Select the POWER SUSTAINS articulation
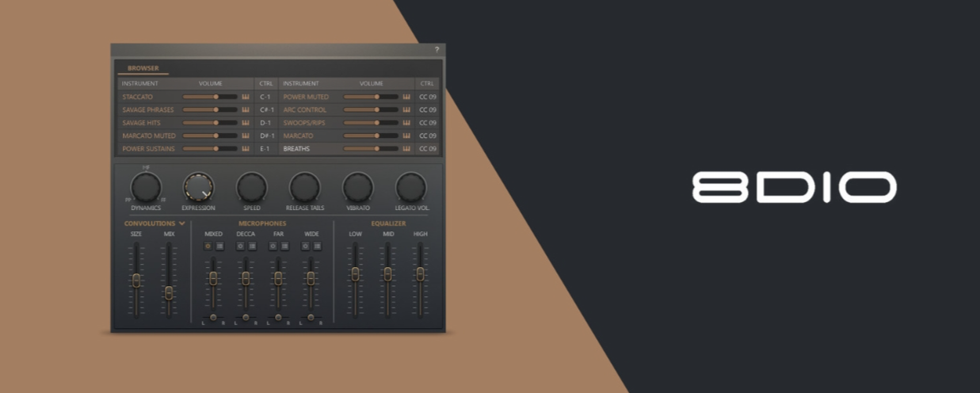 click(x=148, y=148)
